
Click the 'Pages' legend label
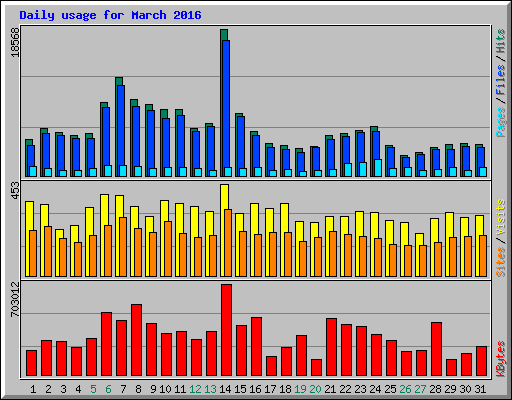point(501,122)
